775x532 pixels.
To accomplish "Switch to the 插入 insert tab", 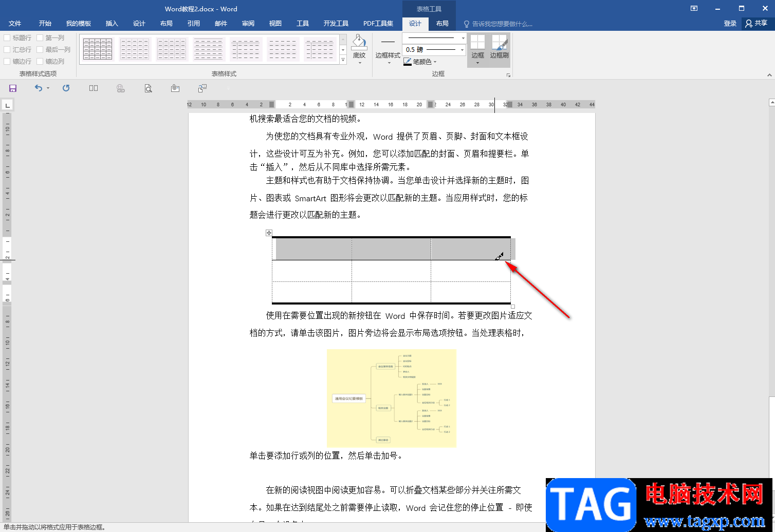I will tap(112, 24).
